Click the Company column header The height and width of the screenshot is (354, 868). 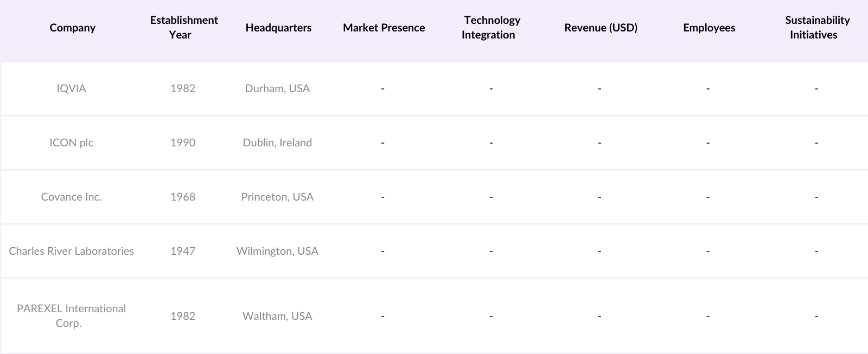tap(72, 28)
